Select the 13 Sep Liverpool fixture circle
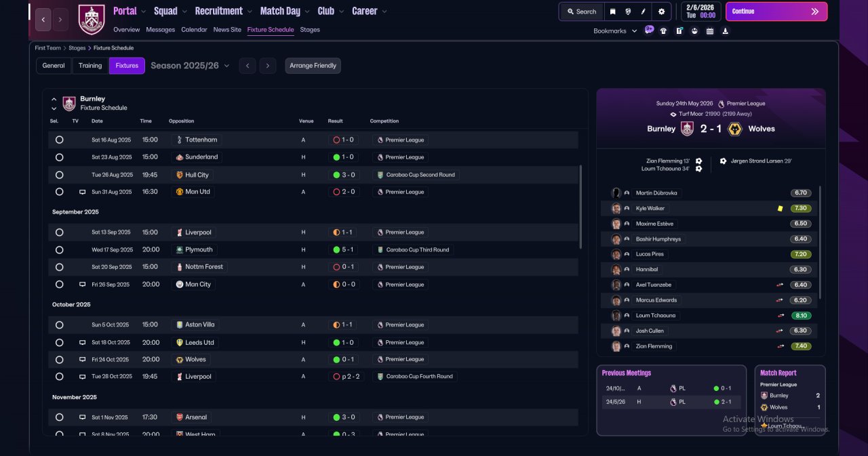 point(59,232)
